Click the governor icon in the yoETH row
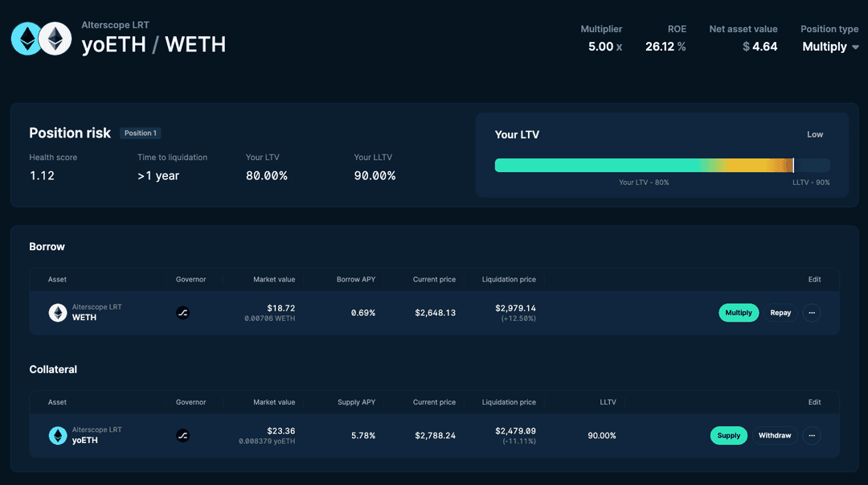Viewport: 868px width, 485px height. [182, 436]
